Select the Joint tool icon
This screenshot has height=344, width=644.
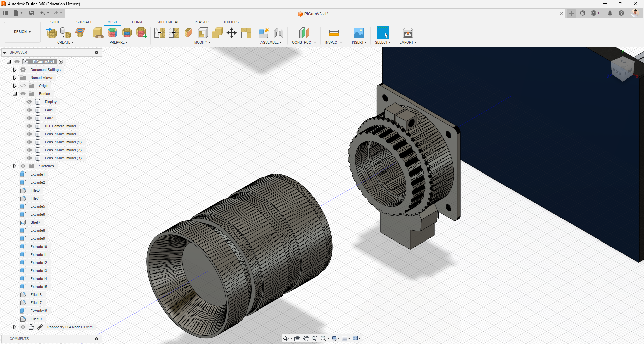[x=279, y=33]
